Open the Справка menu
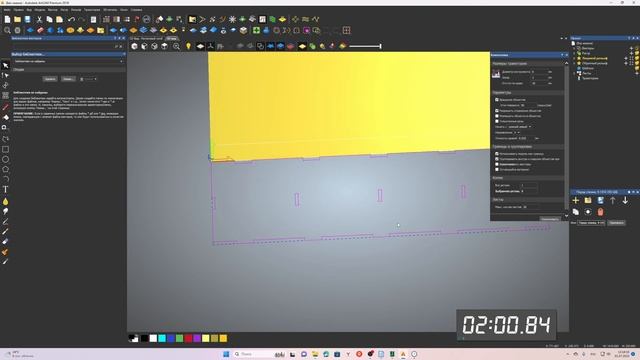This screenshot has width=640, height=360. (x=136, y=10)
